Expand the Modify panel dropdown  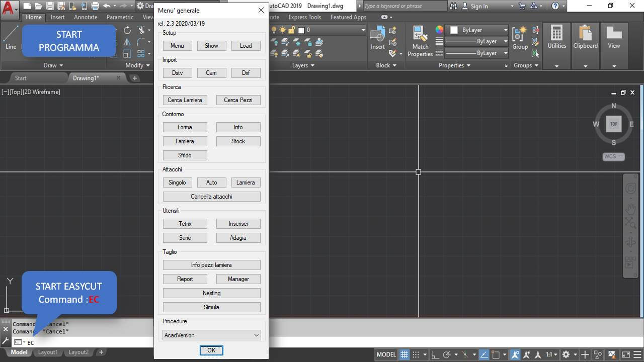pyautogui.click(x=138, y=65)
